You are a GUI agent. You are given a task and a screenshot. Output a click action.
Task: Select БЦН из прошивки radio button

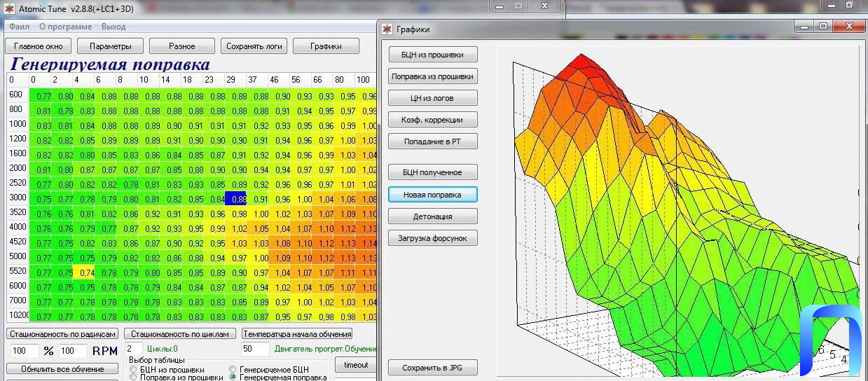pos(133,369)
